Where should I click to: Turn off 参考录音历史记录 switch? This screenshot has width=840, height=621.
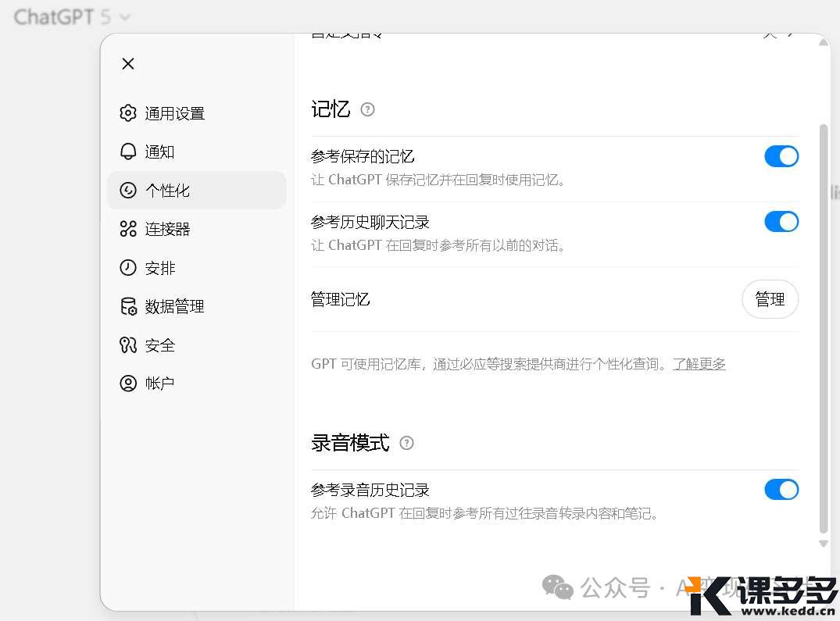tap(781, 490)
